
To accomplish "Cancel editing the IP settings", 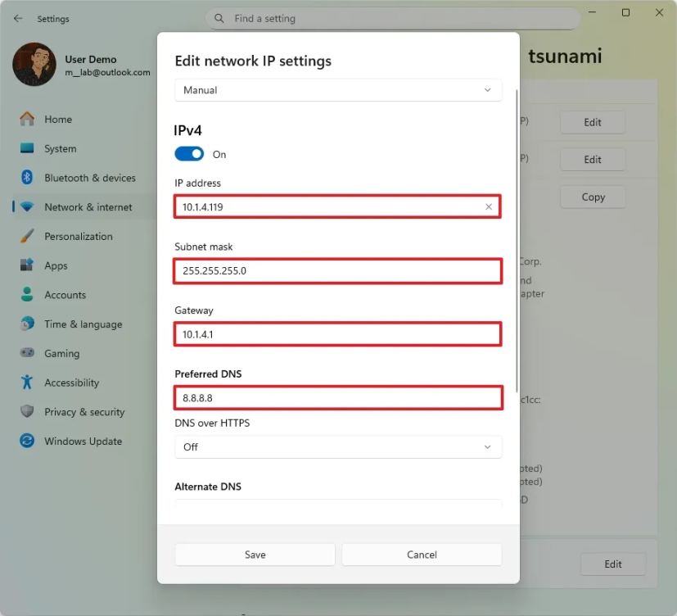I will (422, 555).
